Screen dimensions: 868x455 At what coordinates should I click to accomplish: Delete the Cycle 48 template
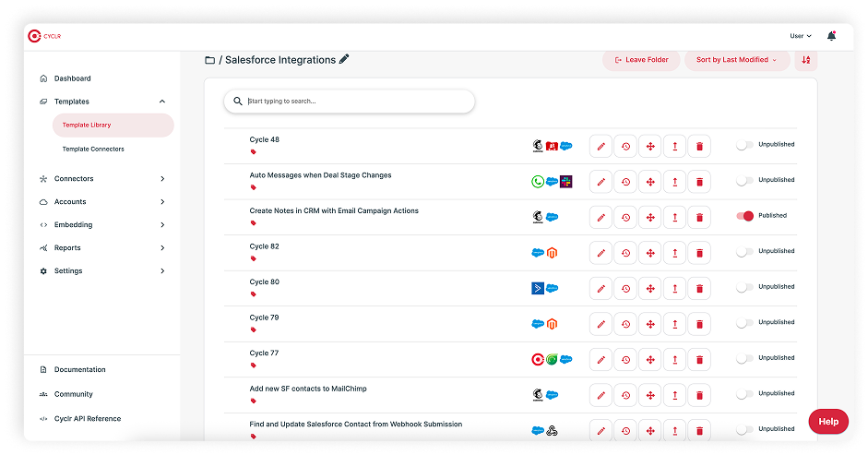[x=699, y=147]
